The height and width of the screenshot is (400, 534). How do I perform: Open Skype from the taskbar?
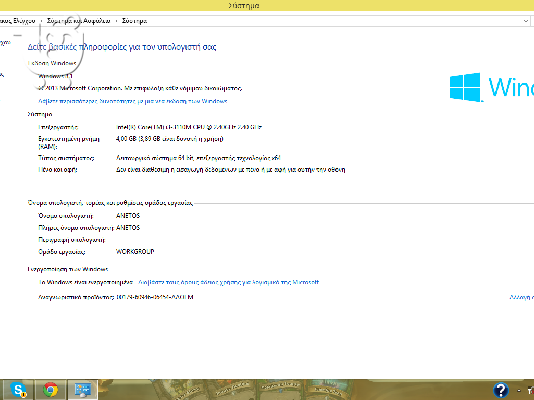(18, 390)
